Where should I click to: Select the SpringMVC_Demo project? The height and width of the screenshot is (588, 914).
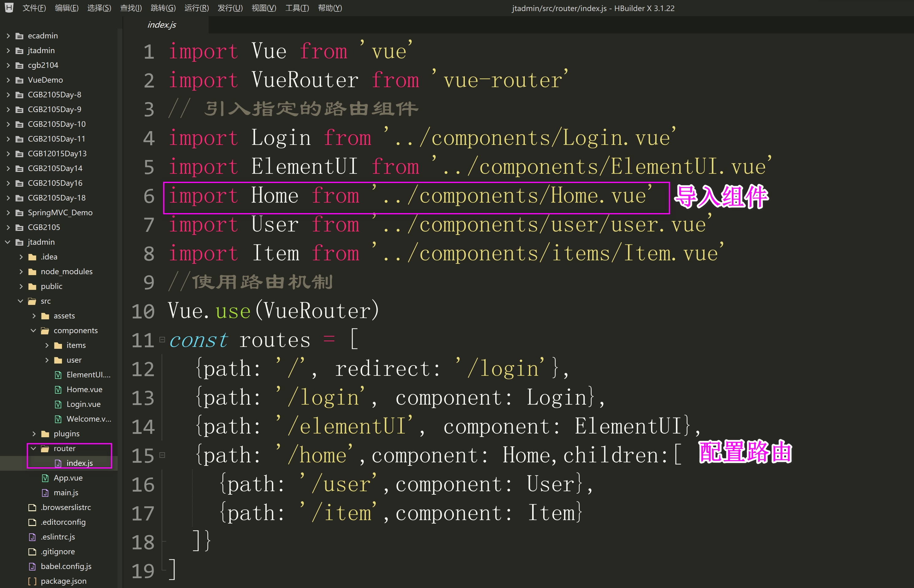tap(60, 213)
